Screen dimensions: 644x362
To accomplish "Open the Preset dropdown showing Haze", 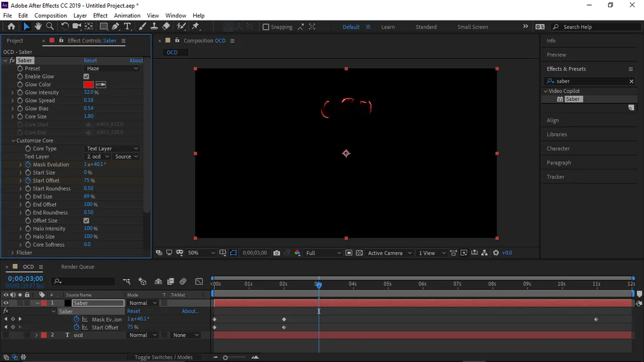I will point(111,68).
